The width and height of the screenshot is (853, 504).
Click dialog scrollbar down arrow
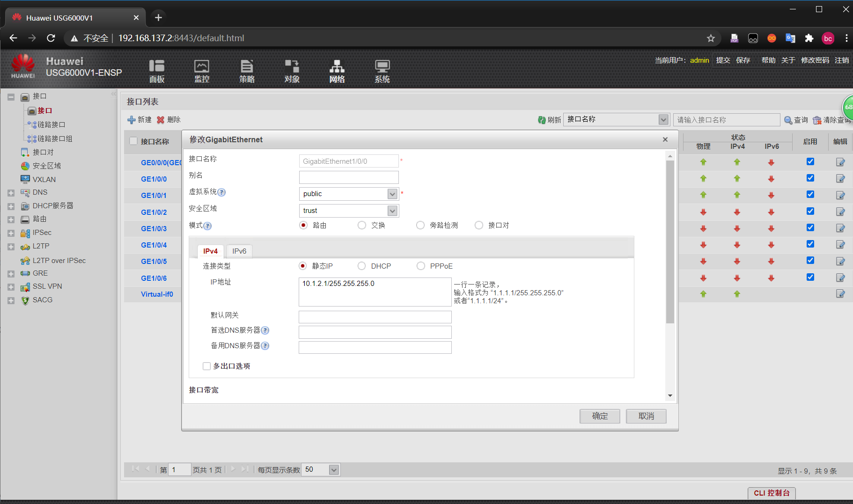670,396
